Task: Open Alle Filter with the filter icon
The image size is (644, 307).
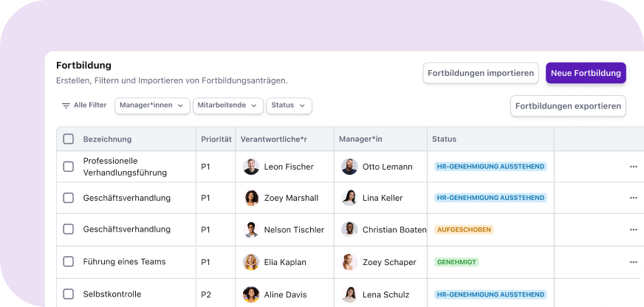Action: pyautogui.click(x=83, y=106)
